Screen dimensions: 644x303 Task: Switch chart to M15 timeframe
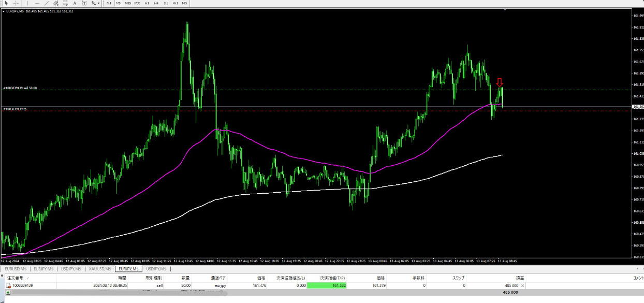[x=128, y=3]
